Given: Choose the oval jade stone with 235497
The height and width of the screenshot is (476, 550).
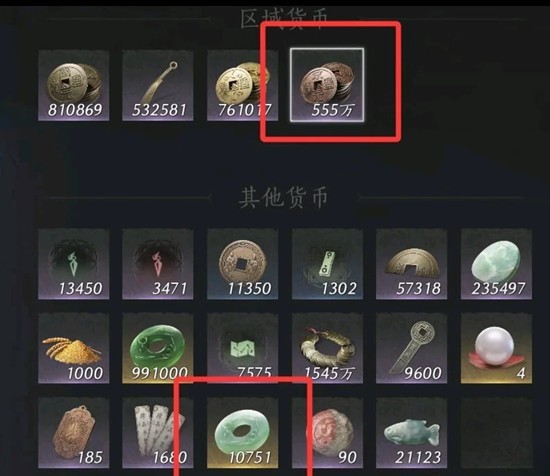Looking at the screenshot, I should [496, 264].
